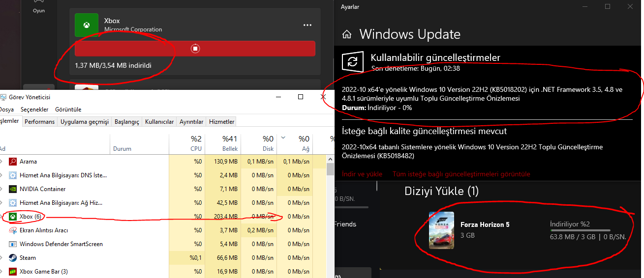Click the %0,1 CPU value for Steam
This screenshot has width=644, height=278.
[x=196, y=258]
